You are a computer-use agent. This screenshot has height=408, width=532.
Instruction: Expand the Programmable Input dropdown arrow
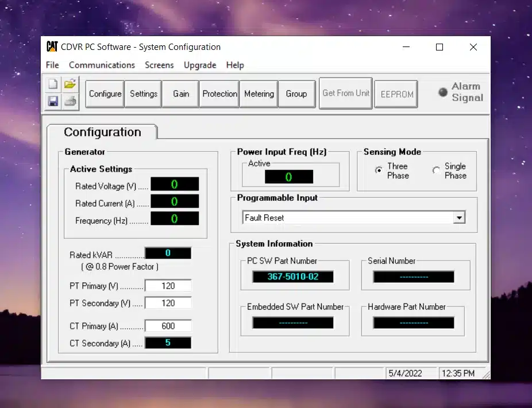[459, 218]
